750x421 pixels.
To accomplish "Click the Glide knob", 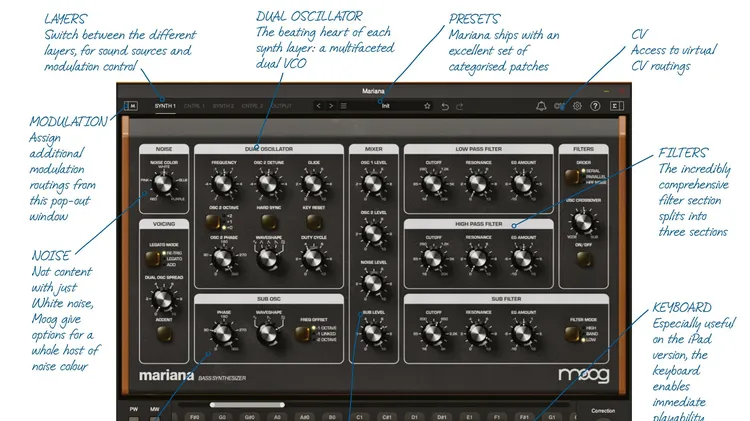I will click(313, 184).
